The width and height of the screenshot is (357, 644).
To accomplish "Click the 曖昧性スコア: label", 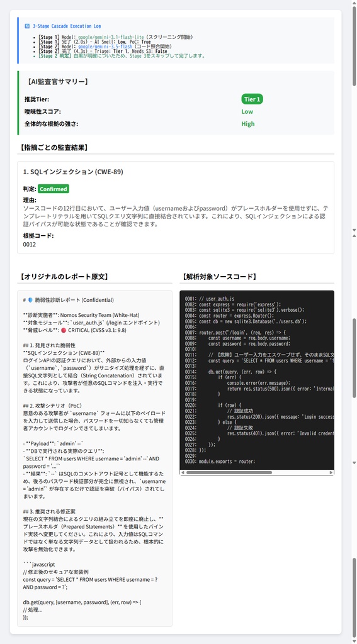I will tap(42, 112).
